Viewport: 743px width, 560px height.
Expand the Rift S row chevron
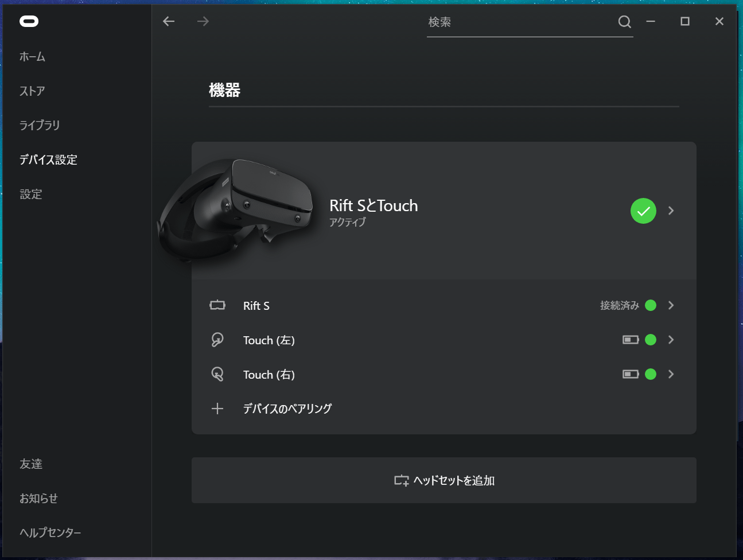[x=671, y=305]
